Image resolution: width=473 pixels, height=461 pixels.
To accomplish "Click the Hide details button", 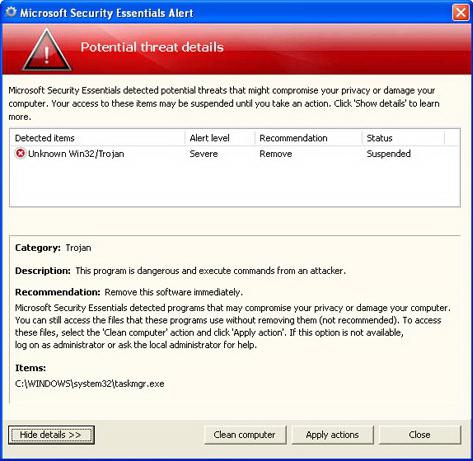I will tap(51, 435).
